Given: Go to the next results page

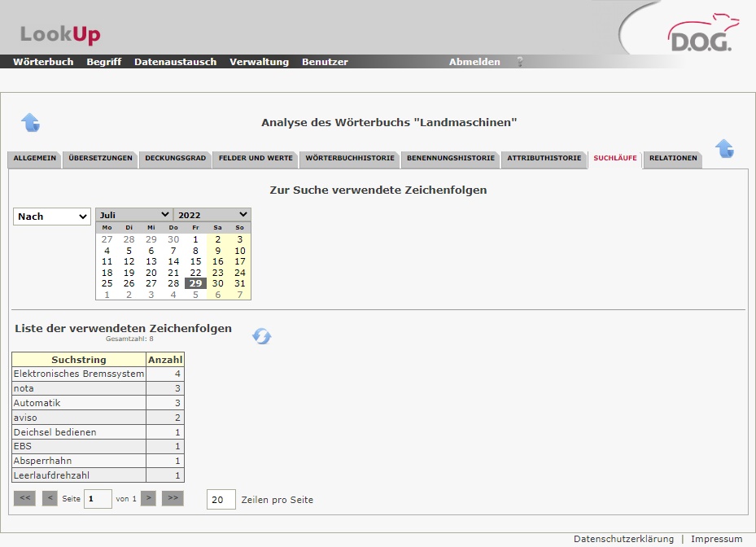Looking at the screenshot, I should tap(148, 498).
